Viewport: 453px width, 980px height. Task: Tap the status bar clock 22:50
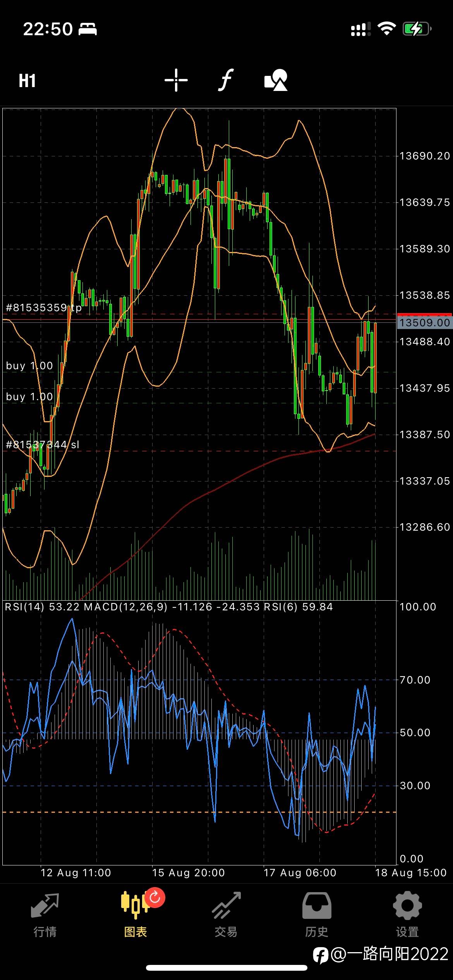[48, 29]
